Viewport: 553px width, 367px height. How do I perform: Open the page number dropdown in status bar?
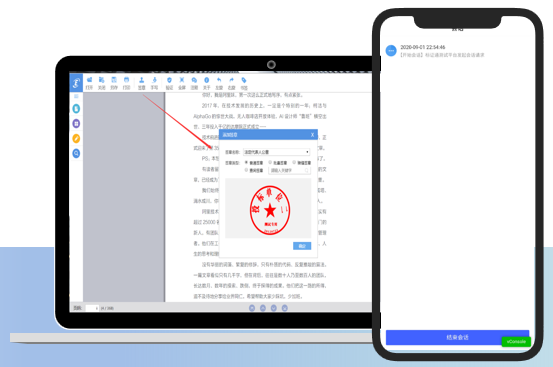[92, 308]
